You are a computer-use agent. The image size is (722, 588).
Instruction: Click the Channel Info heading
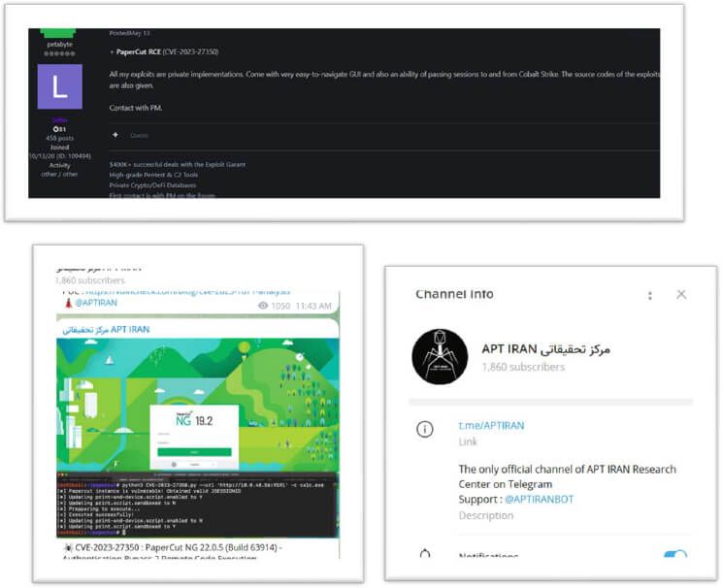point(454,294)
